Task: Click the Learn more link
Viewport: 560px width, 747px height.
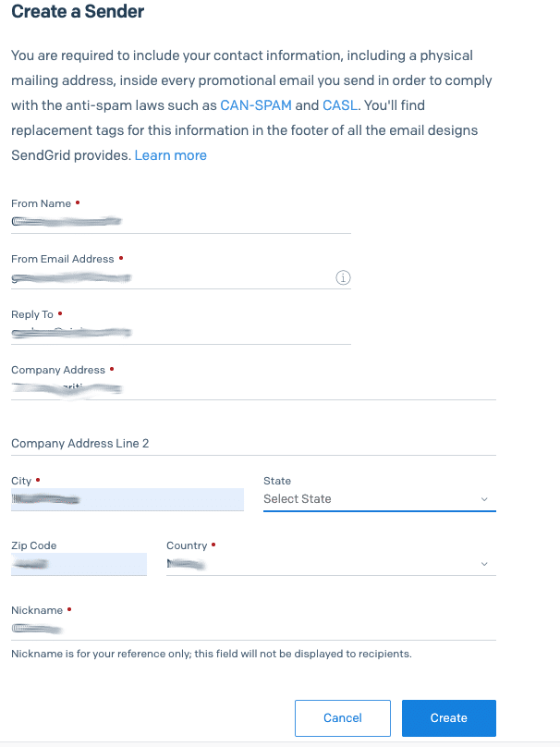Action: [170, 154]
